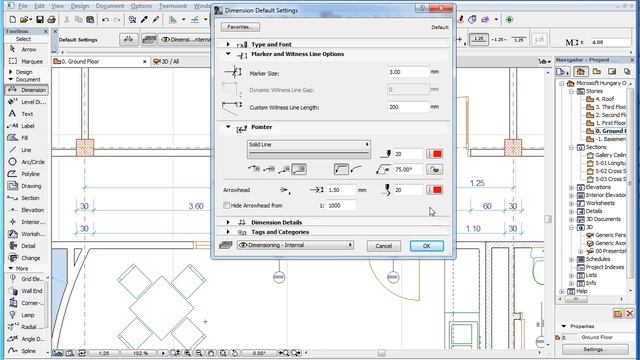Click the Print icon in toolbar

pyautogui.click(x=51, y=20)
